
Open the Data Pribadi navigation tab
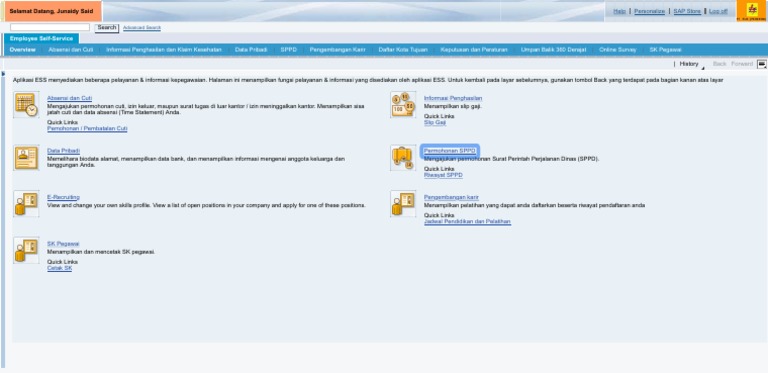tap(251, 50)
